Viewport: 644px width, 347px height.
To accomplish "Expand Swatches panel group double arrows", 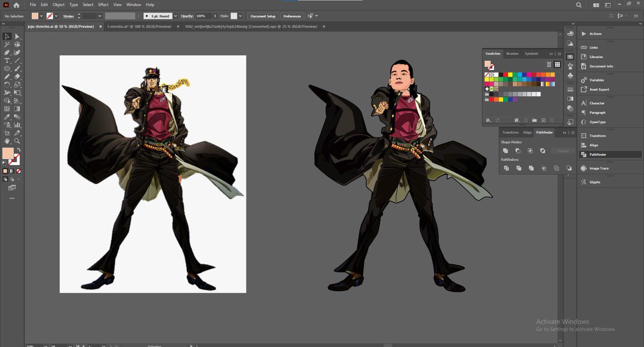I will pyautogui.click(x=551, y=54).
